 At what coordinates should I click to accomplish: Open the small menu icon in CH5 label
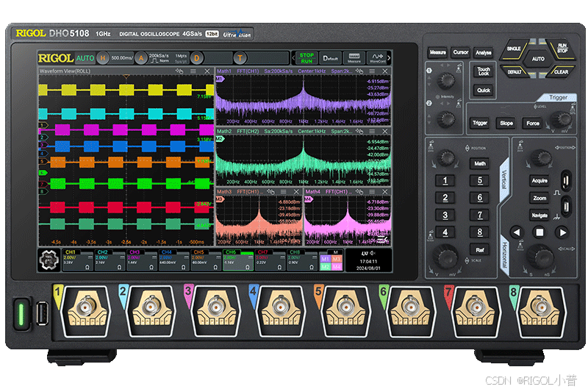[x=218, y=257]
